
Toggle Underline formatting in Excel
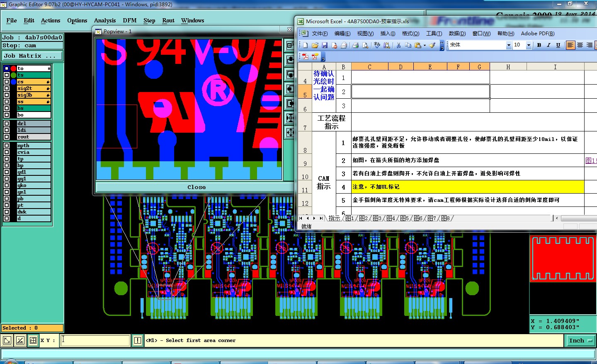click(x=558, y=45)
